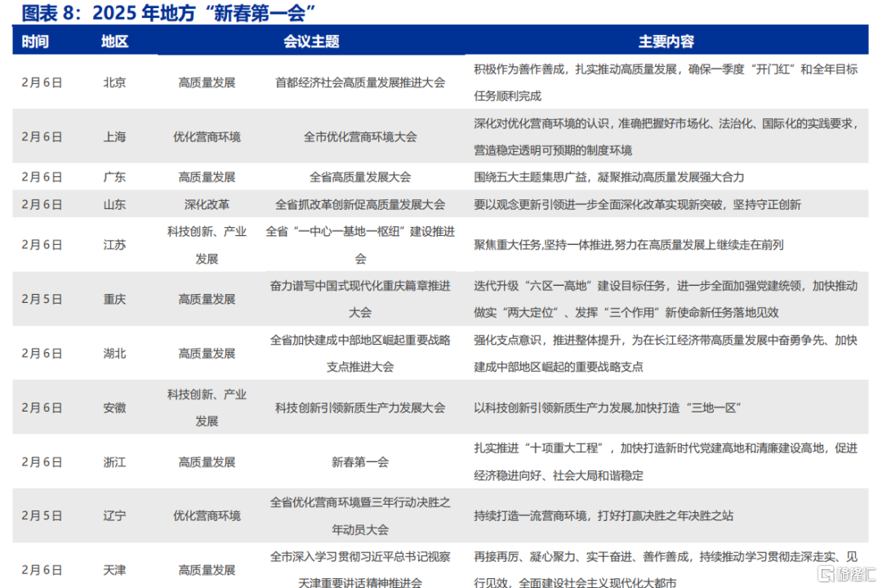Click content '深化对优化营商环境的认识'
This screenshot has height=588, width=882.
541,123
